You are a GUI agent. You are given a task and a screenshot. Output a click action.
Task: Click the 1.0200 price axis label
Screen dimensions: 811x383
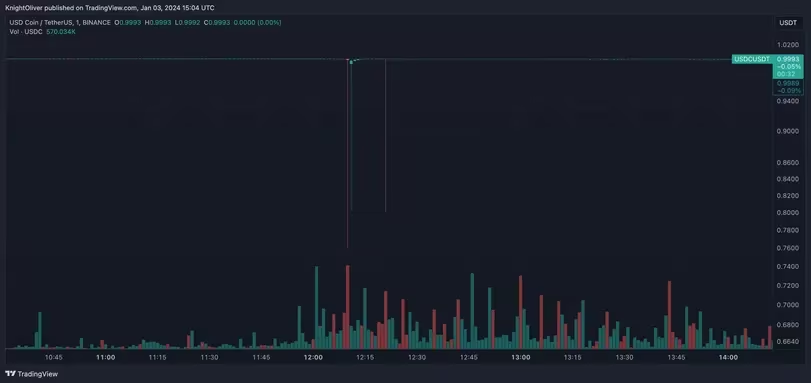click(788, 45)
